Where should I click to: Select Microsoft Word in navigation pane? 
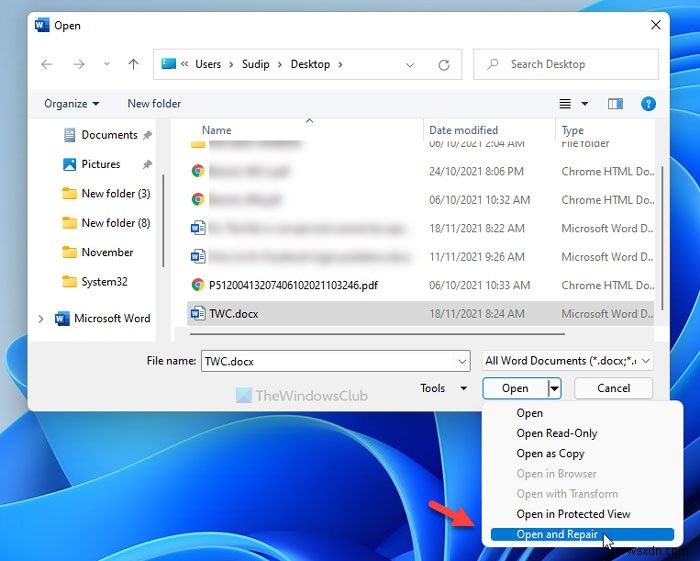coord(112,319)
